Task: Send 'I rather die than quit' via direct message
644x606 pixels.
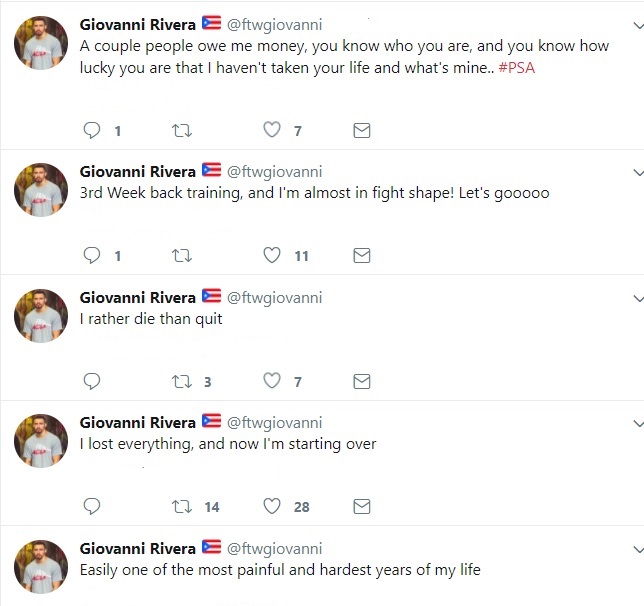Action: (362, 381)
